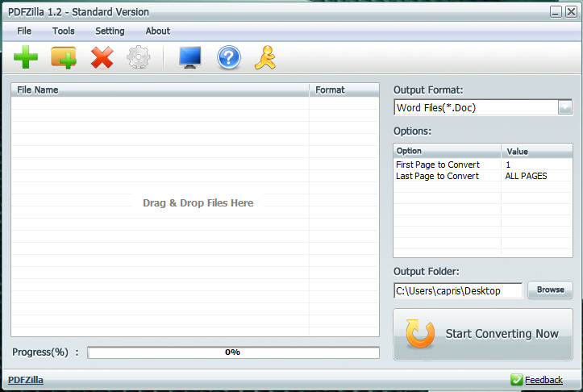Click the Browse button
Viewport: 583px width, 392px height.
tap(550, 290)
